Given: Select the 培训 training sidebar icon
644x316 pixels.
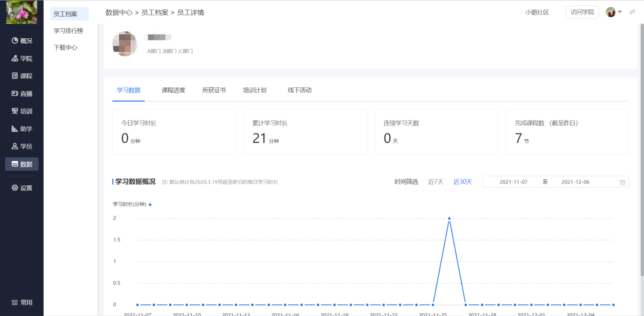Looking at the screenshot, I should pos(22,111).
